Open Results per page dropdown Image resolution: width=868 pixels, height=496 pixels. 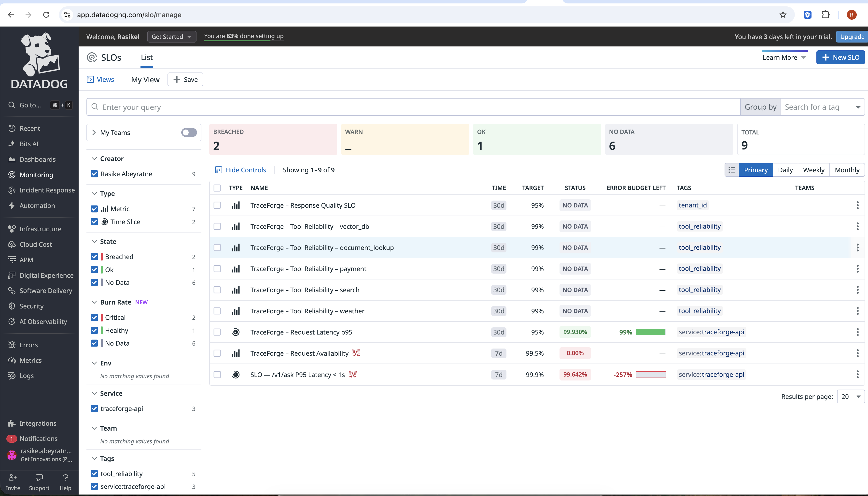pyautogui.click(x=851, y=396)
